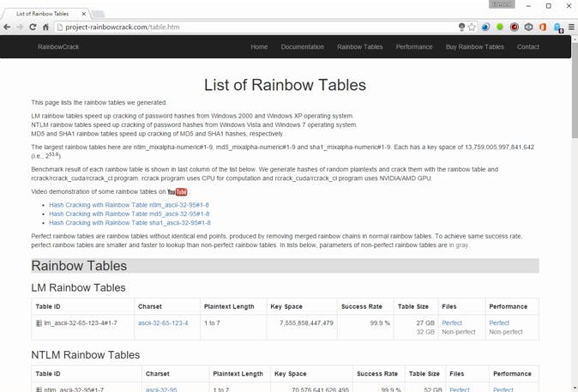Image resolution: width=578 pixels, height=392 pixels.
Task: Click the address bar URL field
Action: 258,27
